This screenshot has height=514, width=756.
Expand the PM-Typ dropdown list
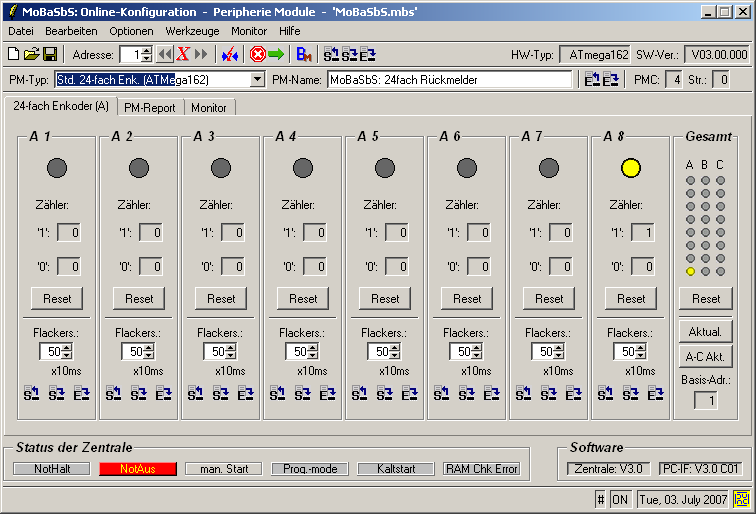click(x=257, y=79)
